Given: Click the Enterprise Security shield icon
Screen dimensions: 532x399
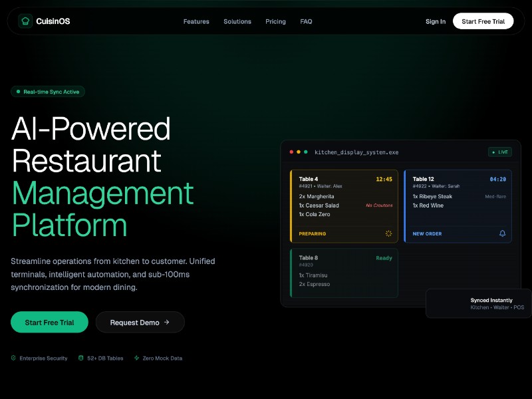Looking at the screenshot, I should 13,358.
